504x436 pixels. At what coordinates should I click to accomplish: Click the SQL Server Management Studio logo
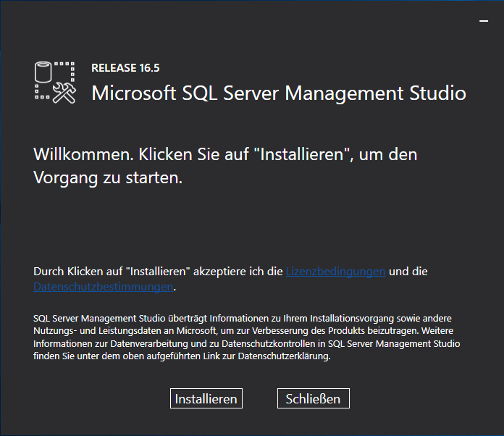(x=55, y=81)
